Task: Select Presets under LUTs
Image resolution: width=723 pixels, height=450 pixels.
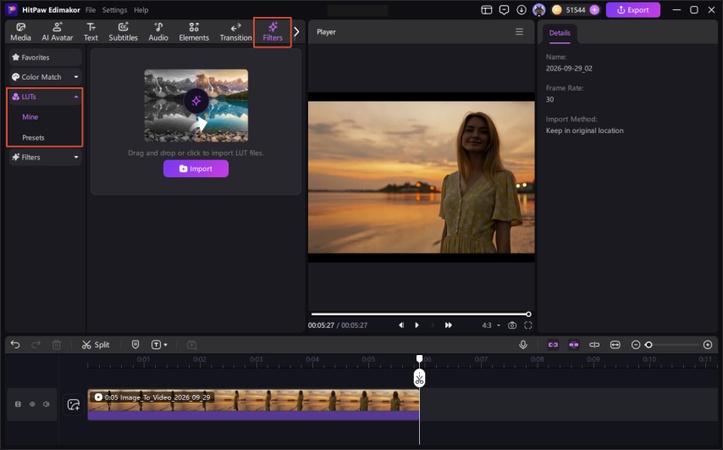Action: click(x=33, y=137)
